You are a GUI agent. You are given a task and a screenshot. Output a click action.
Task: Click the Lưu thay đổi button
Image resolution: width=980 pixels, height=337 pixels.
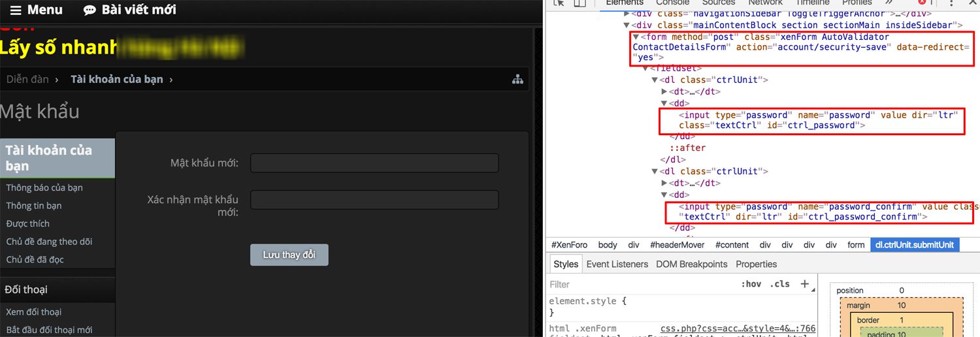click(x=289, y=255)
